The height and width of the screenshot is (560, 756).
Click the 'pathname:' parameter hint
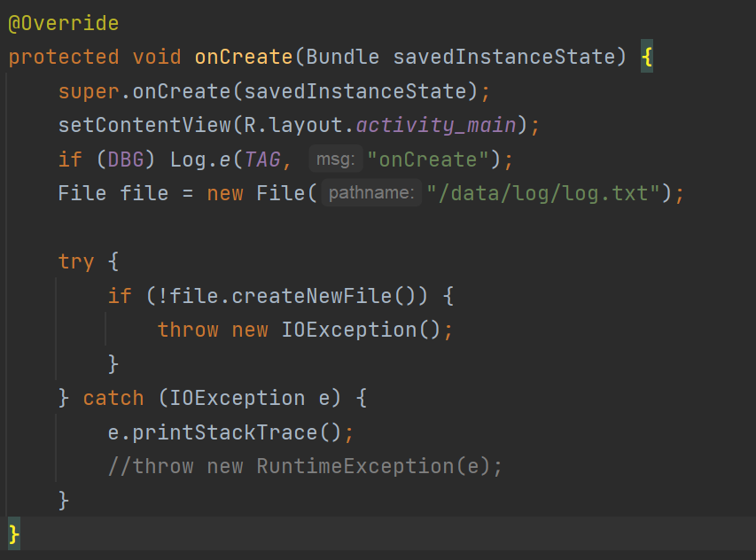[x=371, y=193]
